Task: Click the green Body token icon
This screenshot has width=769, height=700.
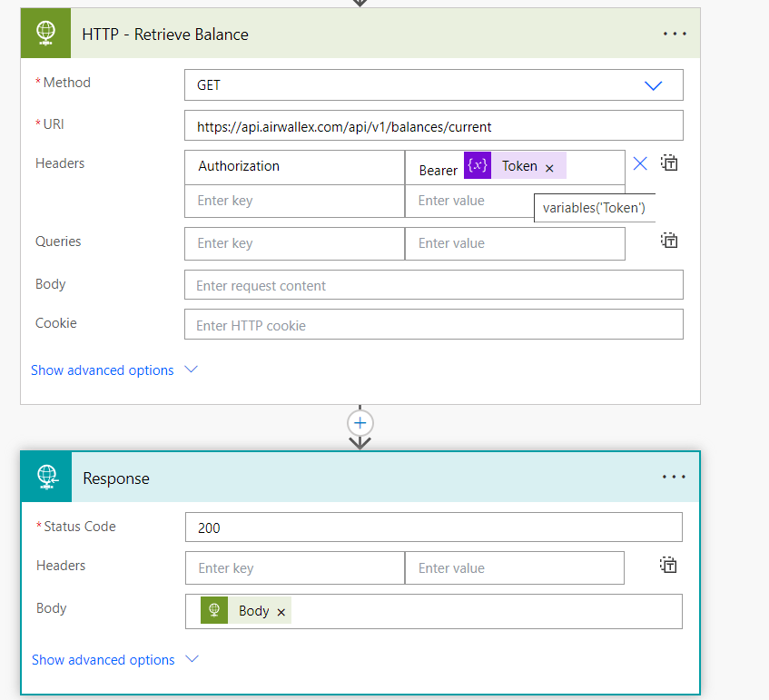Action: 214,611
